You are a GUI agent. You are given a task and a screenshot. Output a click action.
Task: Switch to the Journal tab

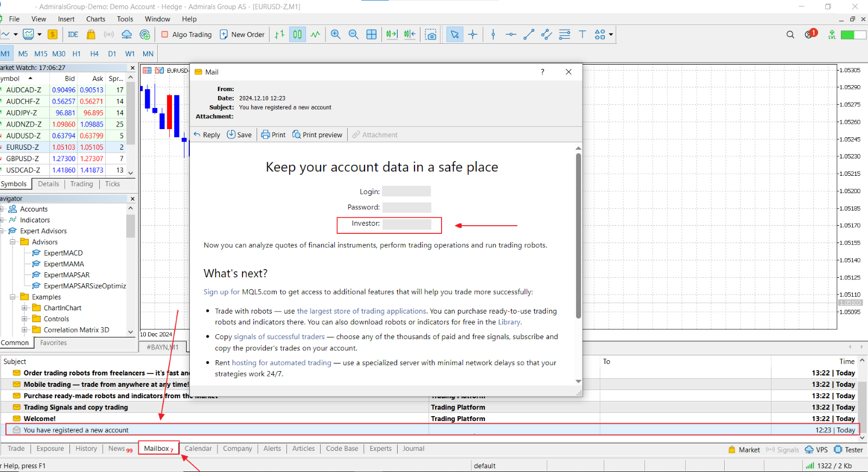413,449
